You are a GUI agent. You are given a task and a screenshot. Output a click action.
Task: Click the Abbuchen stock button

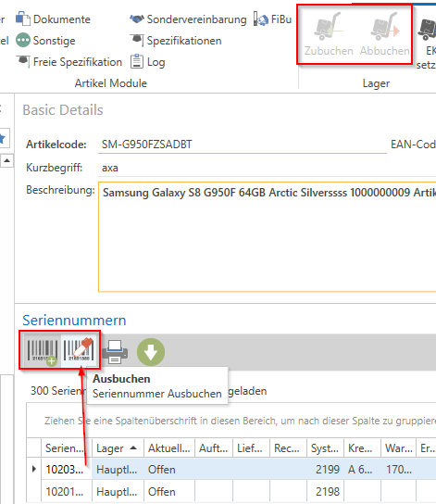click(x=384, y=34)
